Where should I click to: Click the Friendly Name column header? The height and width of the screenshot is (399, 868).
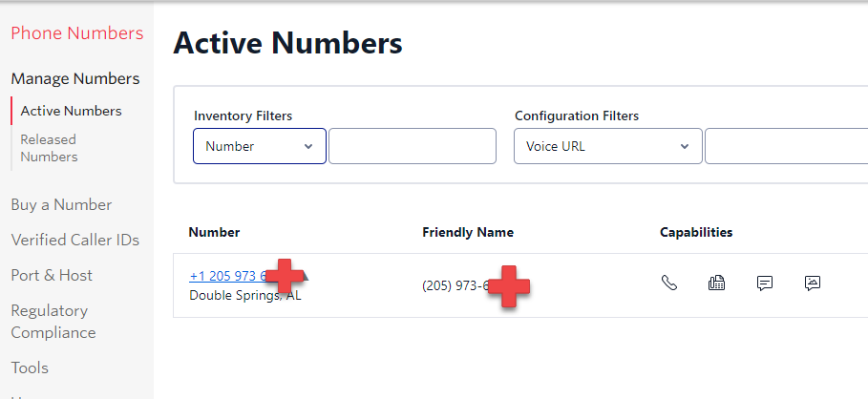(468, 232)
